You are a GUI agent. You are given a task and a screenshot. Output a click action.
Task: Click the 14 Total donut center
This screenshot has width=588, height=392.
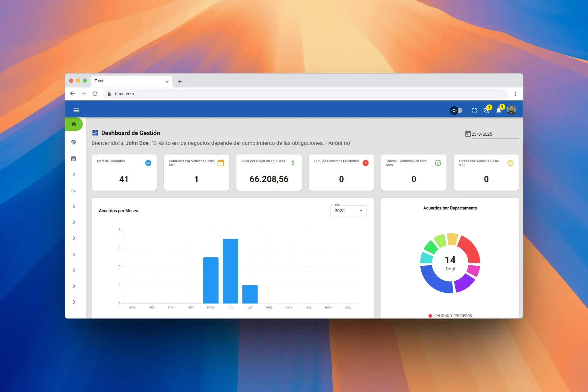(450, 263)
